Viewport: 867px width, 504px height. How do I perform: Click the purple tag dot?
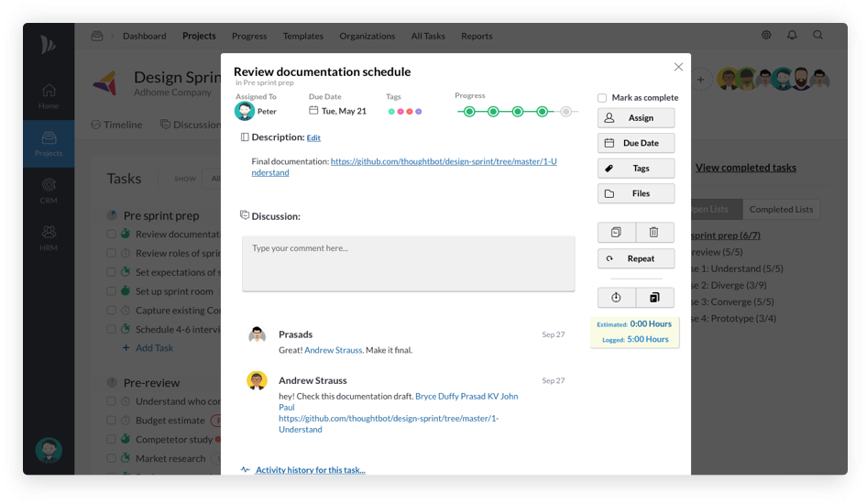point(419,112)
